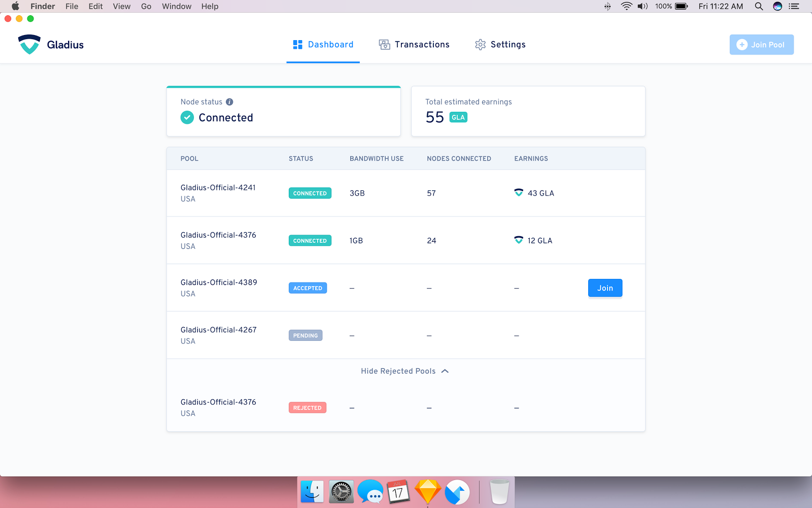Open the Trash in the dock
The image size is (812, 508).
pos(499,492)
